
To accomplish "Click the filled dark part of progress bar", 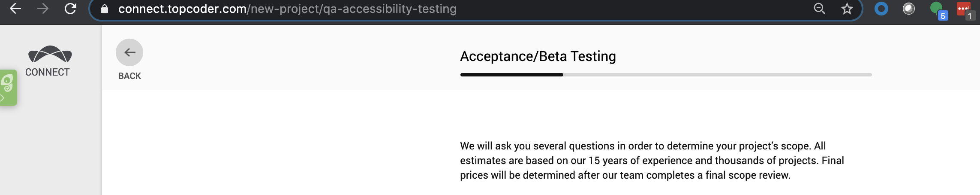I will pyautogui.click(x=511, y=75).
